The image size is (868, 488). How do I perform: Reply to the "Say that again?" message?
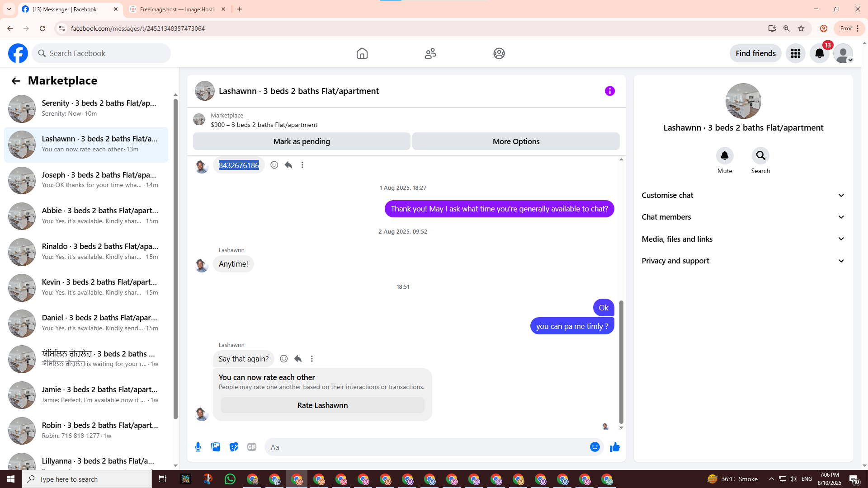(x=297, y=359)
